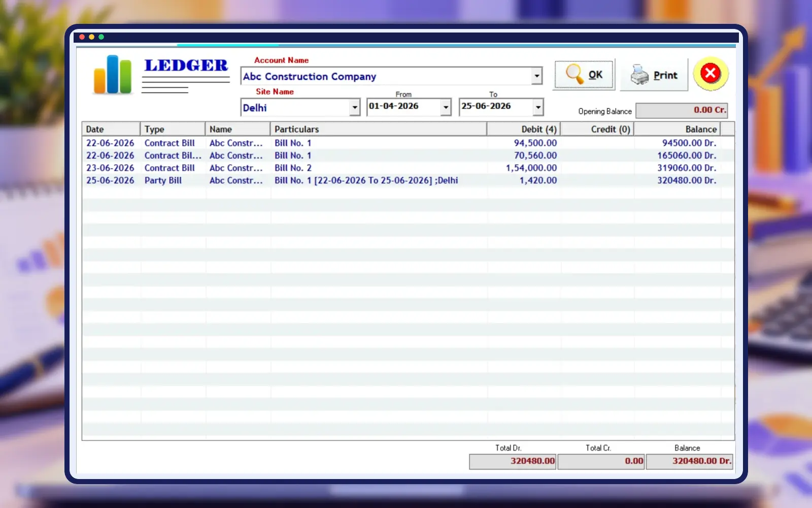Click the date 25-06-2026 cell in the table

tap(110, 180)
